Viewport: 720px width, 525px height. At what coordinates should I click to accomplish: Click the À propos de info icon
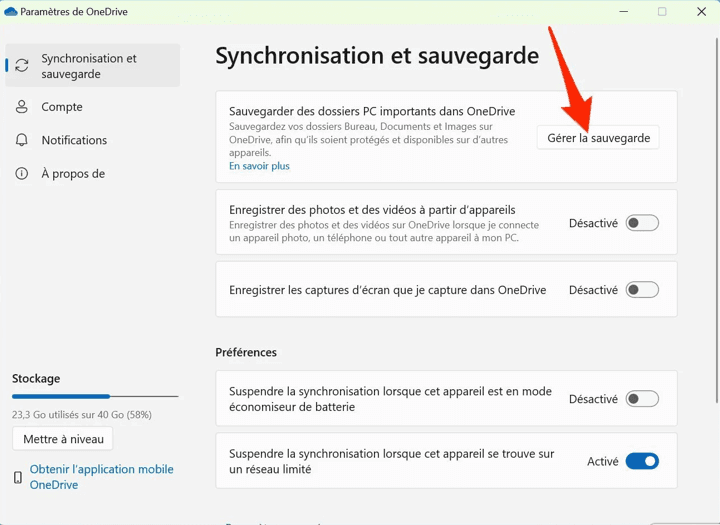[22, 174]
